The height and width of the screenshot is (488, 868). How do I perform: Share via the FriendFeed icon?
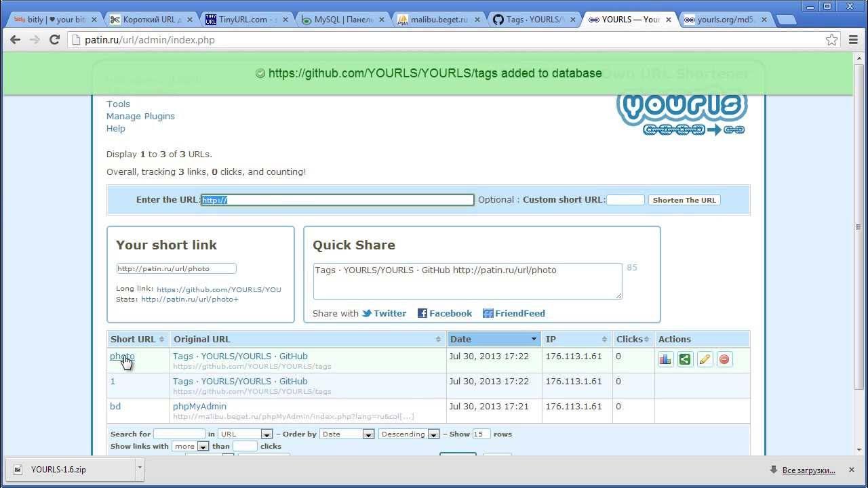pos(488,313)
